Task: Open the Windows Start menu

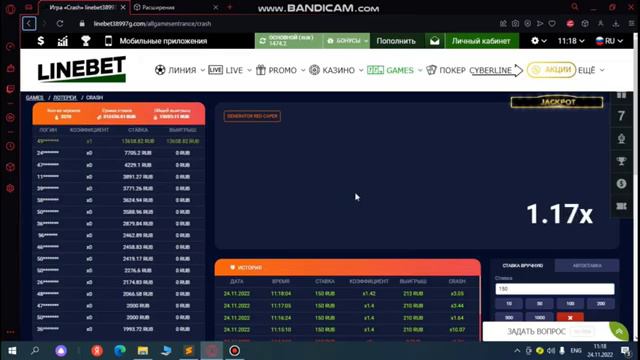Action: point(12,351)
